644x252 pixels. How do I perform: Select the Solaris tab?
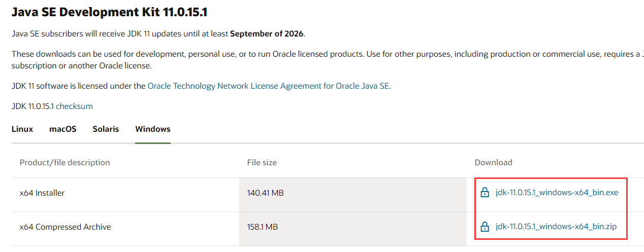click(106, 129)
